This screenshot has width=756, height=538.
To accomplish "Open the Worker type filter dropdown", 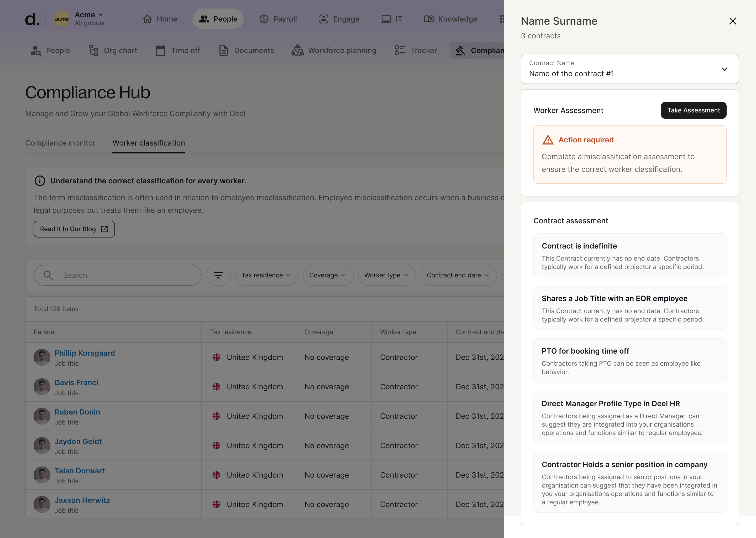I will coord(387,275).
